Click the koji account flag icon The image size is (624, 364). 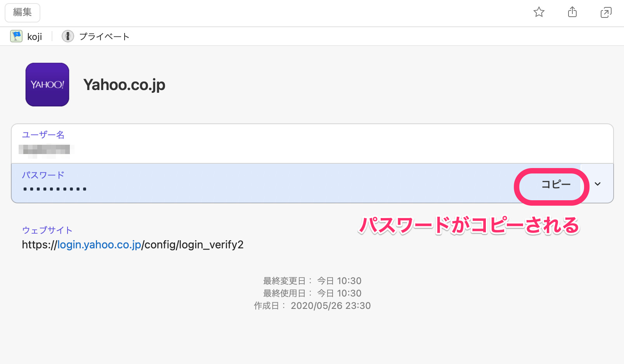(x=16, y=36)
